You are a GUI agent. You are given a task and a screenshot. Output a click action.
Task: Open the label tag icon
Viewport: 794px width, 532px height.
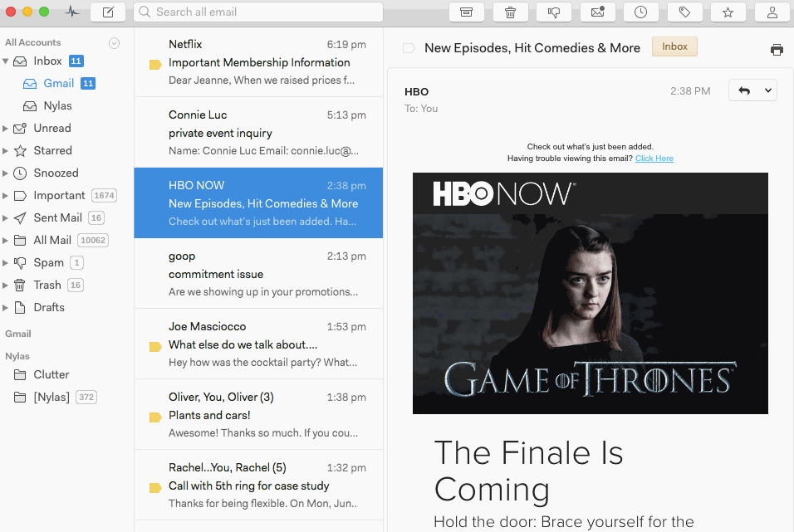tap(684, 12)
